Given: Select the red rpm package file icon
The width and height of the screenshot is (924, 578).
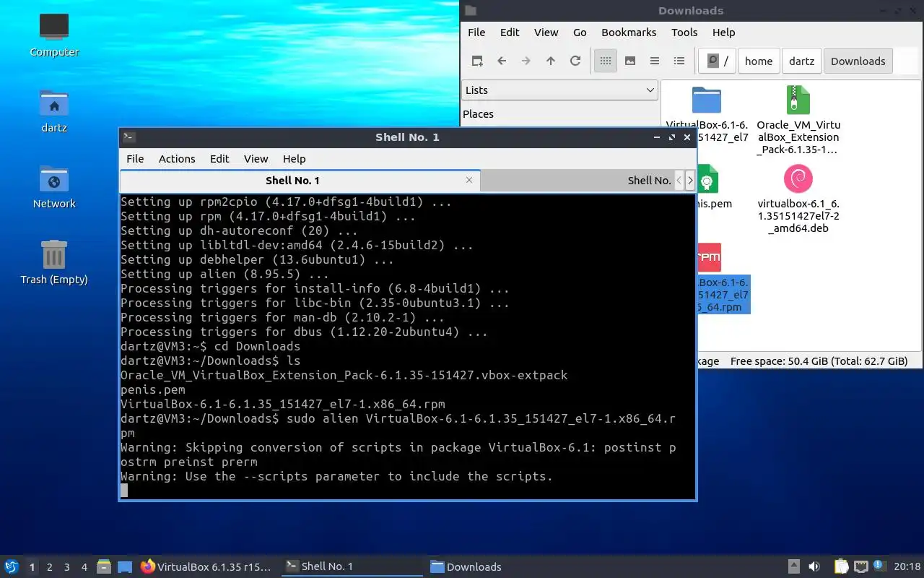Looking at the screenshot, I should click(709, 257).
